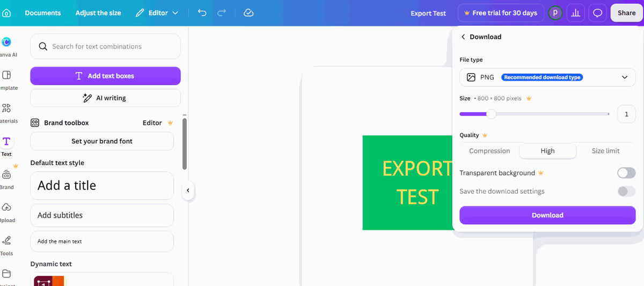Open the Upload sidebar section
Viewport: 644px width, 286px height.
click(x=6, y=212)
